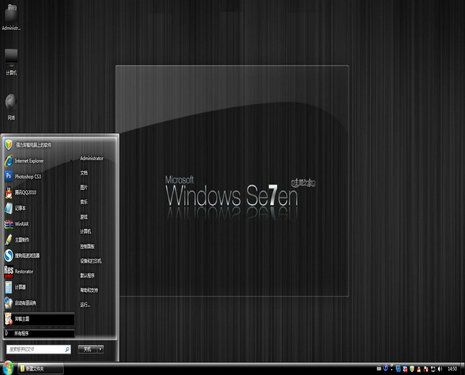Launch Photoshop CS3 from the Start menu

38,176
